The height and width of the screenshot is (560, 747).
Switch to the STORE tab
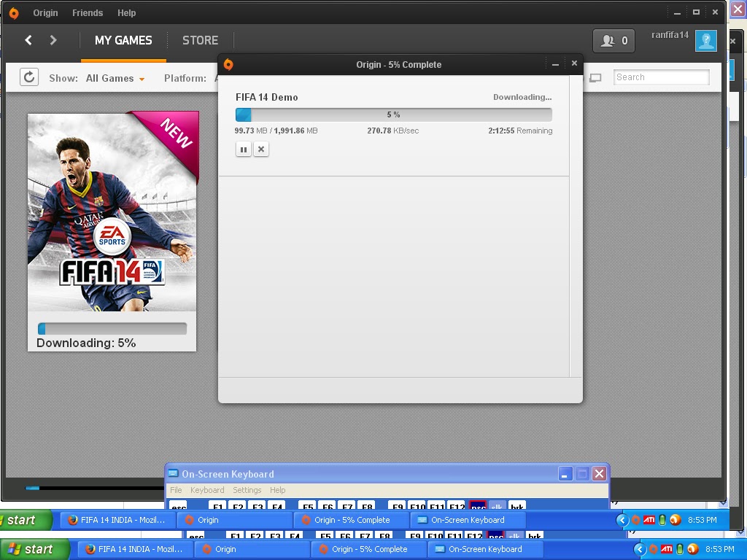200,41
